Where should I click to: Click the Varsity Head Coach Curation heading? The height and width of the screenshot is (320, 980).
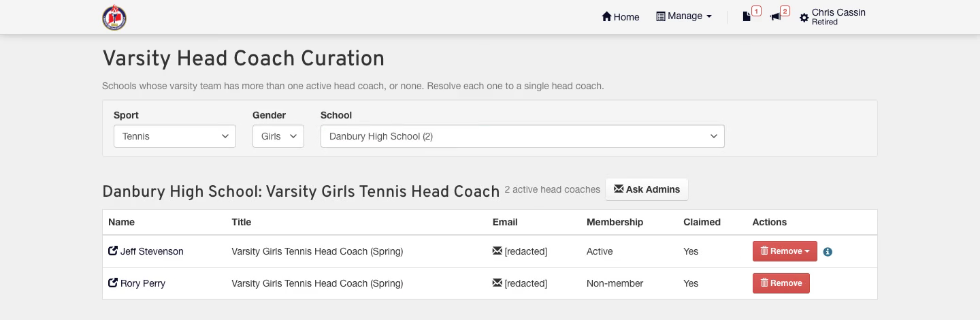pos(243,59)
